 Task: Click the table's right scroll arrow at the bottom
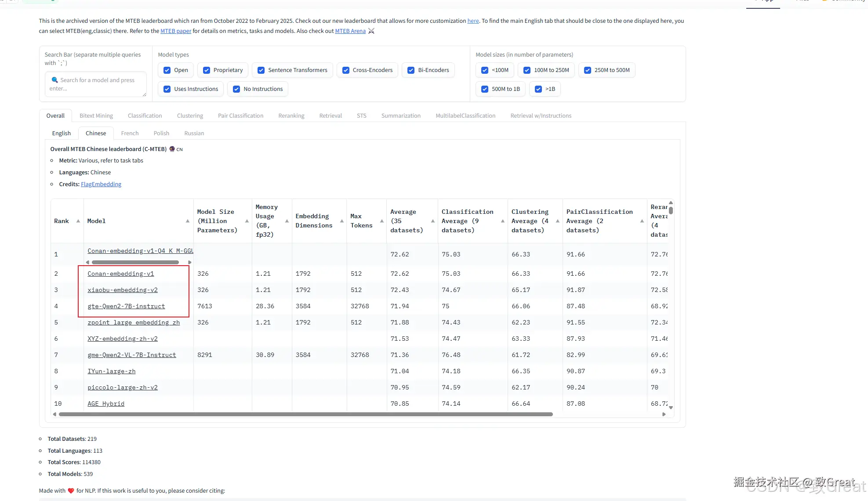[664, 414]
